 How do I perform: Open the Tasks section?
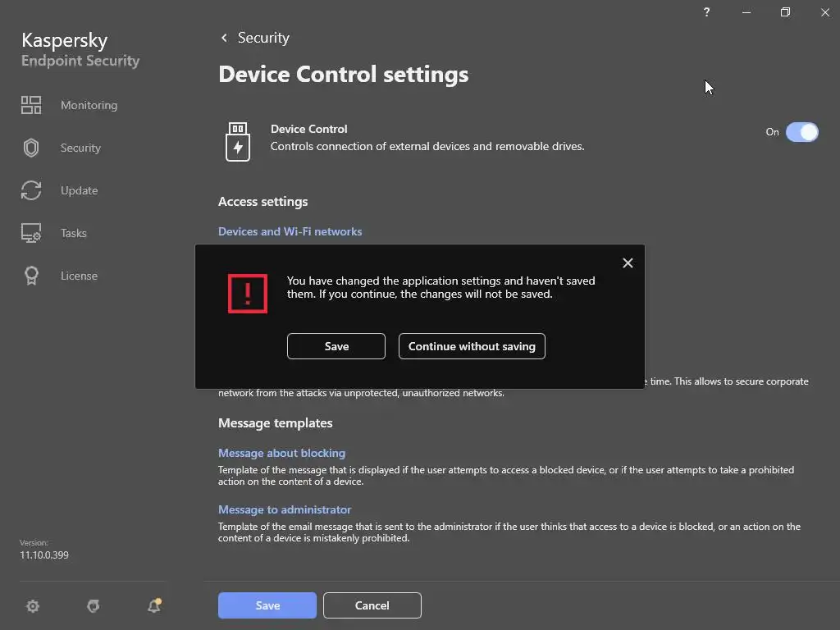pos(73,233)
